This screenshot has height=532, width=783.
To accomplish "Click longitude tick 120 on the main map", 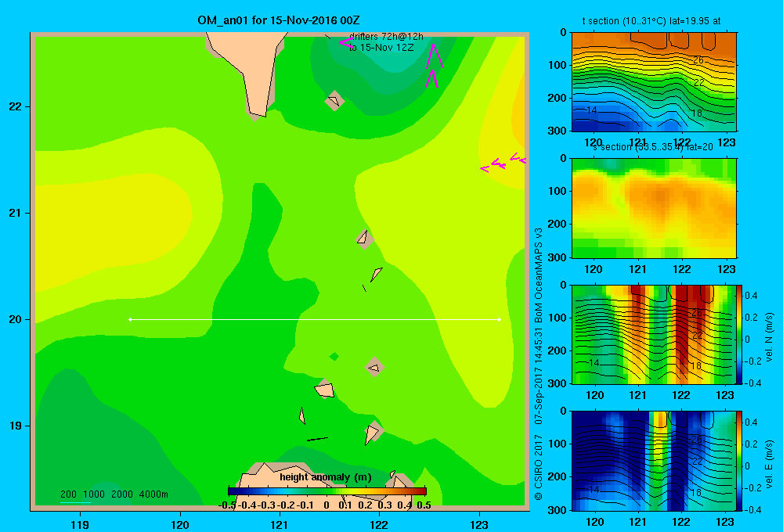I will (x=180, y=524).
